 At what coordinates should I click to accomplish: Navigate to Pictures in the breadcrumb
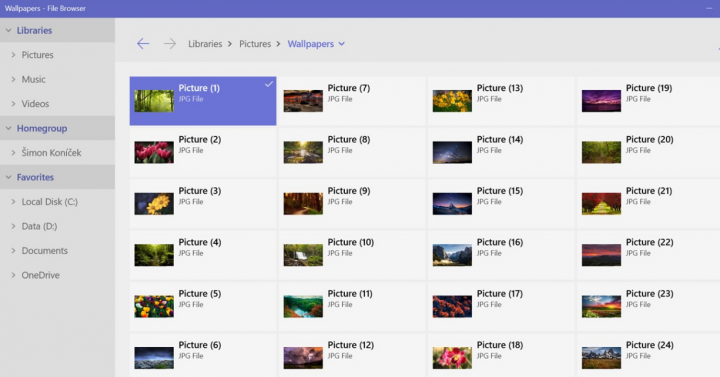pos(255,44)
